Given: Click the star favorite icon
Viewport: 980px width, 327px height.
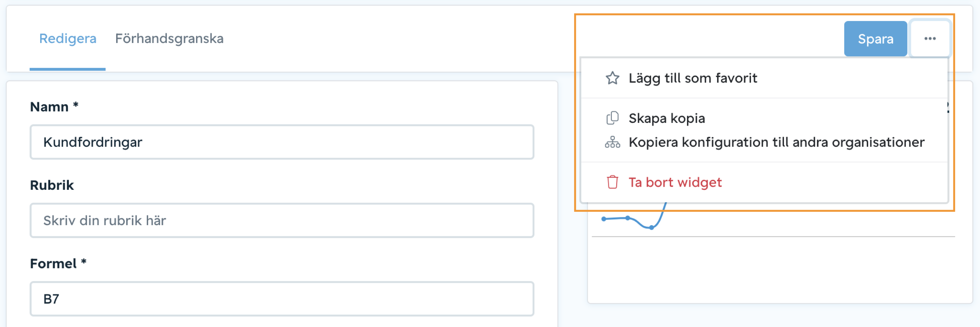Looking at the screenshot, I should [x=612, y=78].
